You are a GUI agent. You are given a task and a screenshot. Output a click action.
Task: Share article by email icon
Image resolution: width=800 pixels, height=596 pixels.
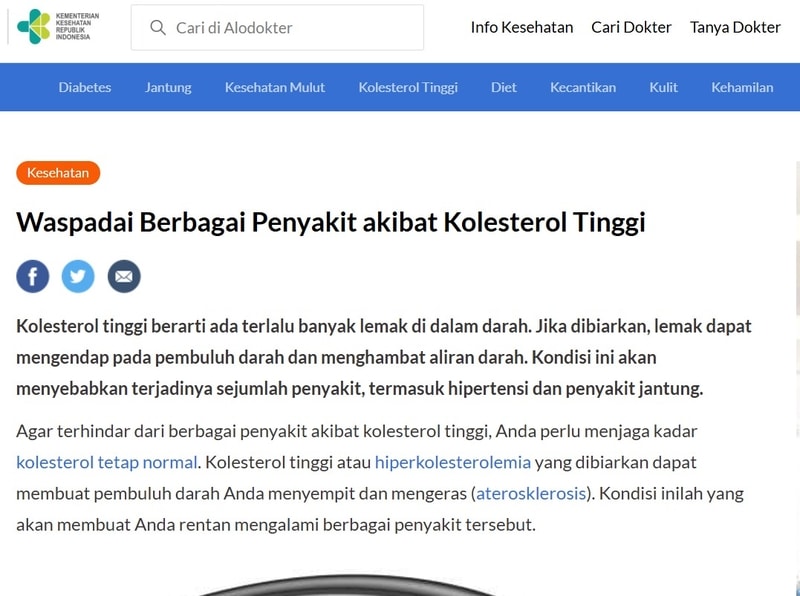tap(124, 277)
